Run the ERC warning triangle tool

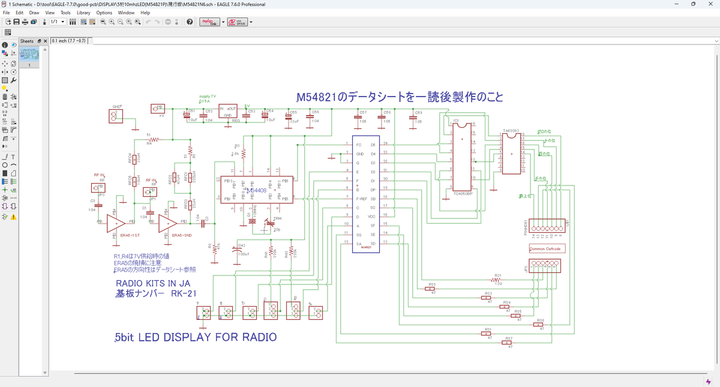13,217
